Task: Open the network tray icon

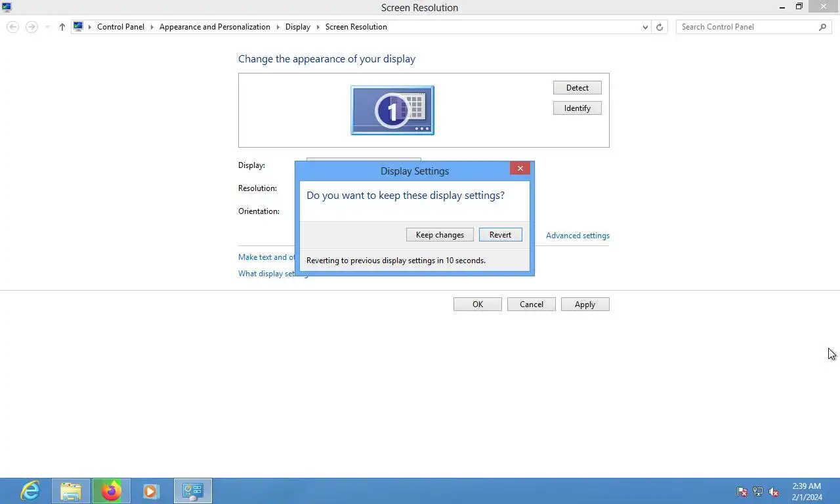Action: click(758, 492)
